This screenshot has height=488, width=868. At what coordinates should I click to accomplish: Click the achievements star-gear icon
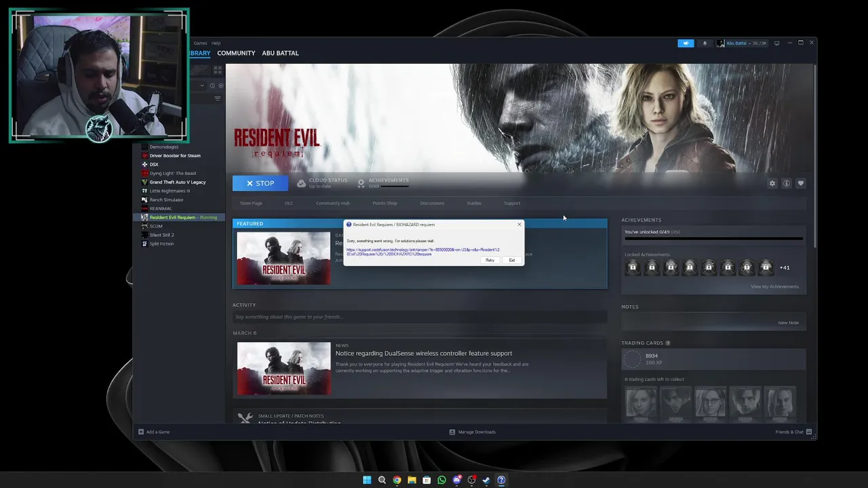(x=361, y=184)
